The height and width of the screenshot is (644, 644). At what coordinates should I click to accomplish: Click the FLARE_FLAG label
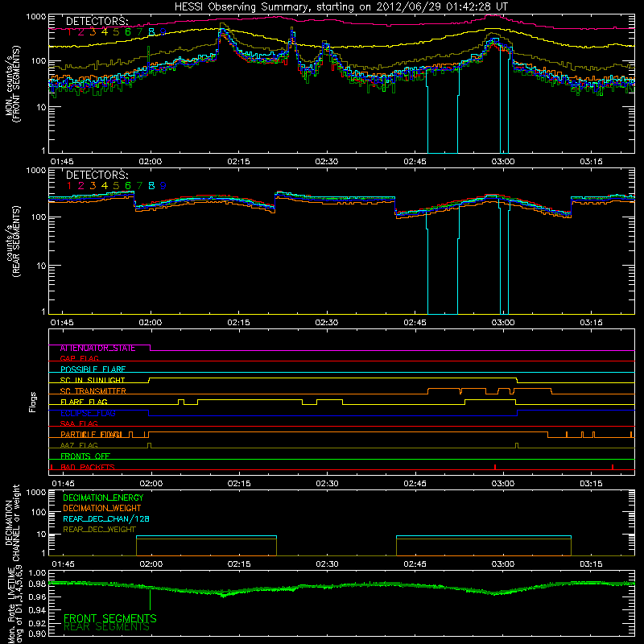(x=84, y=402)
